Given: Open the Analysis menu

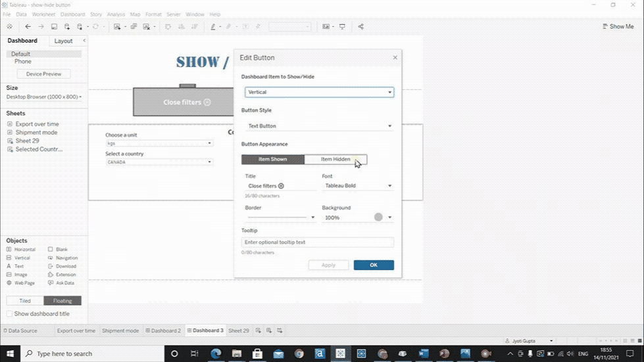Looking at the screenshot, I should click(x=116, y=14).
